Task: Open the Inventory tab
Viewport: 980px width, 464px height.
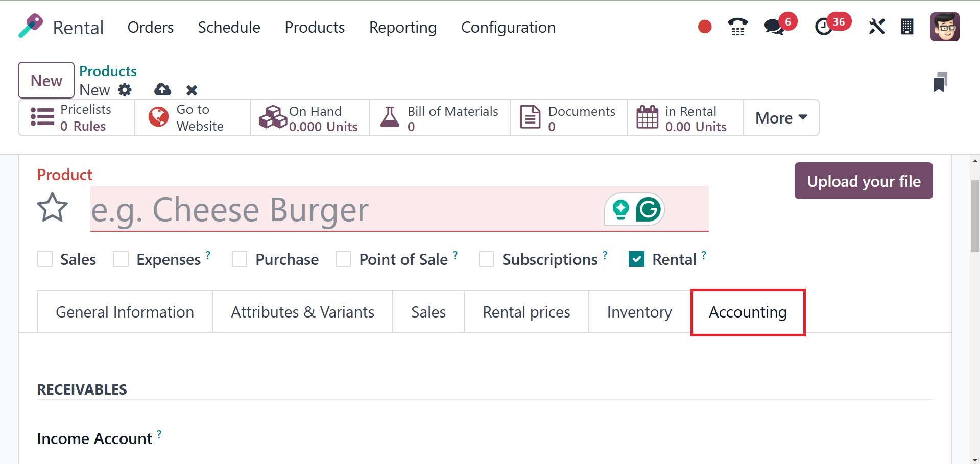Action: click(639, 312)
